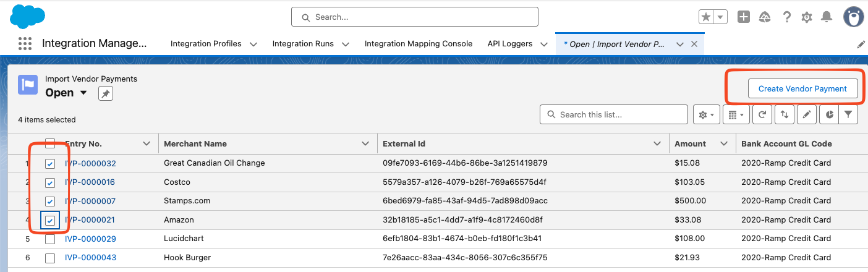
Task: Open the Setup gear icon
Action: 806,17
